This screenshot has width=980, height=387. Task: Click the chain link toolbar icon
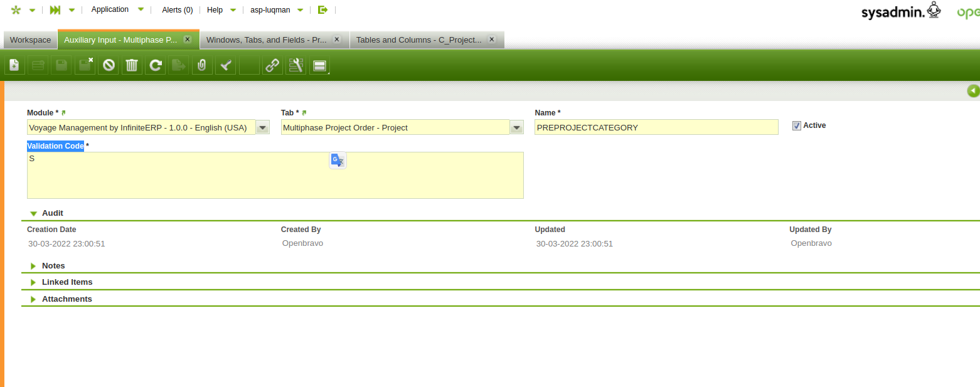point(272,65)
